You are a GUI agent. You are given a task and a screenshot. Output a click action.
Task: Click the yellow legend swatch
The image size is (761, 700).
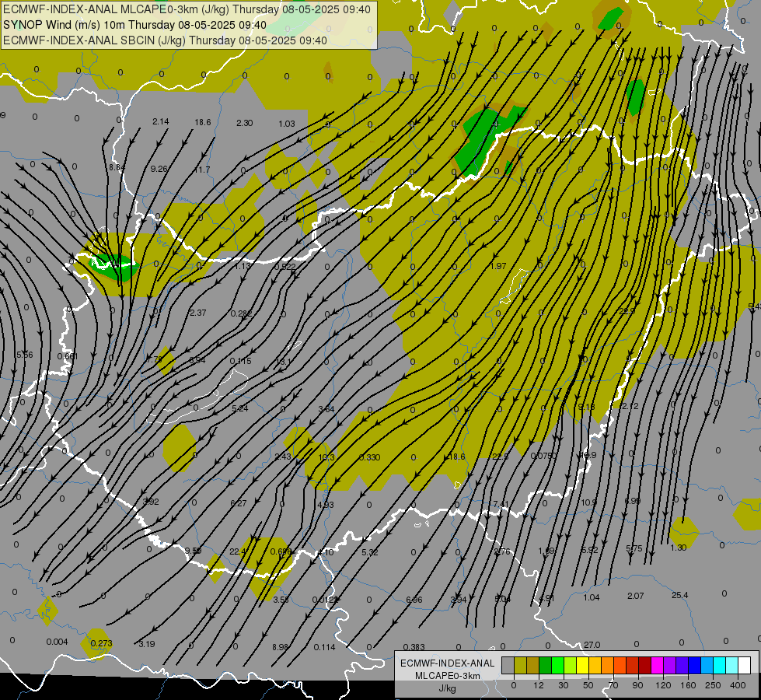582,665
